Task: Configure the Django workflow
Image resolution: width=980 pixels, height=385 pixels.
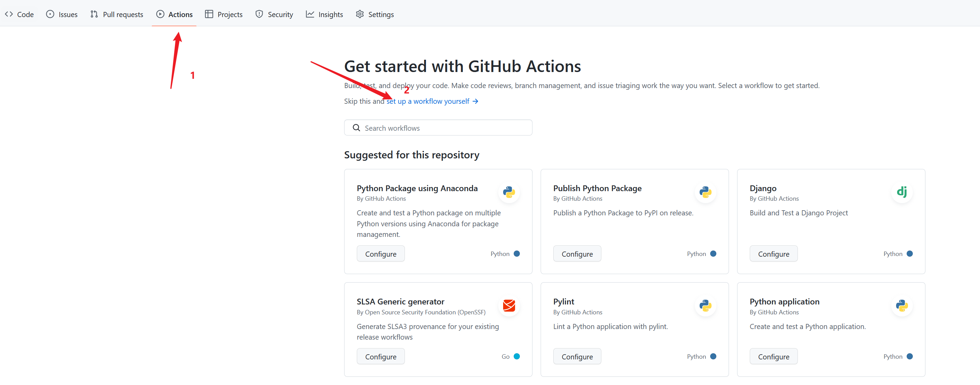Action: pos(773,254)
